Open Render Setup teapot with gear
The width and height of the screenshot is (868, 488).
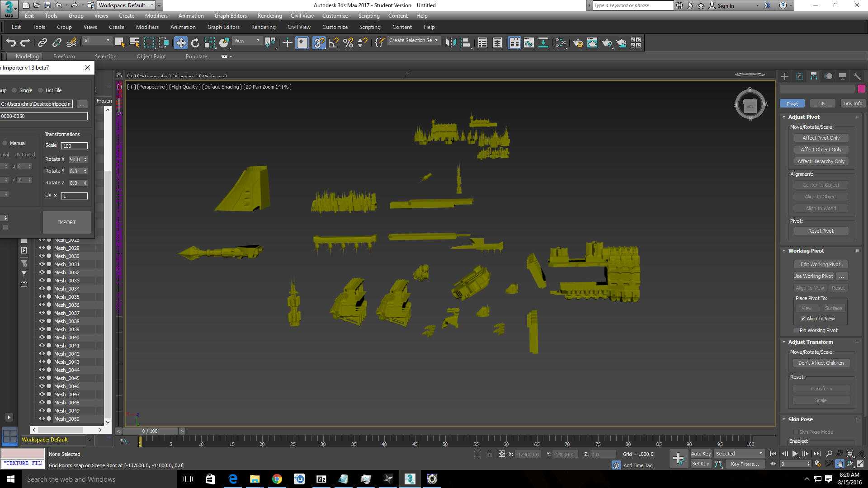(577, 43)
